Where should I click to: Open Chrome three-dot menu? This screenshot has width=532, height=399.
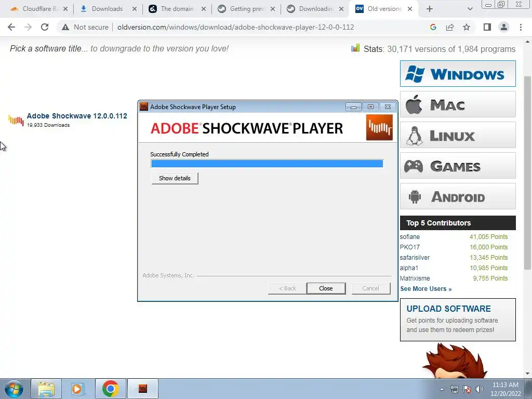click(521, 27)
